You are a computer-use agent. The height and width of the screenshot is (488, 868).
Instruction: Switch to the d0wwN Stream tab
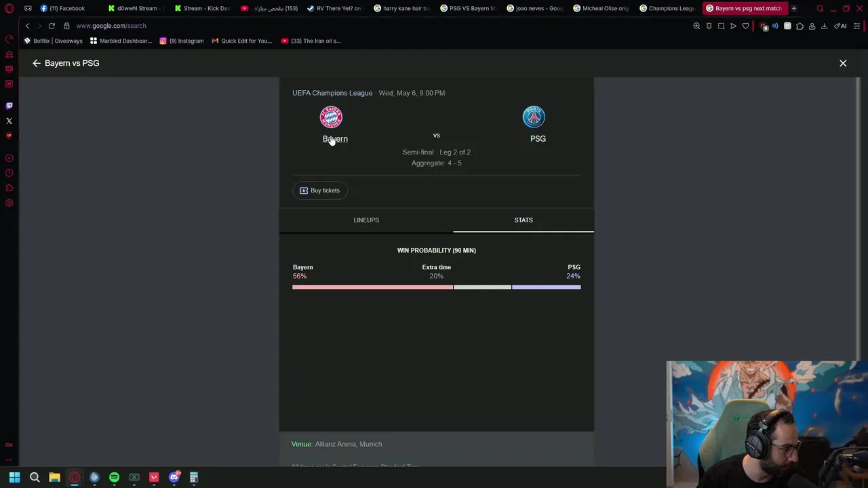coord(136,8)
